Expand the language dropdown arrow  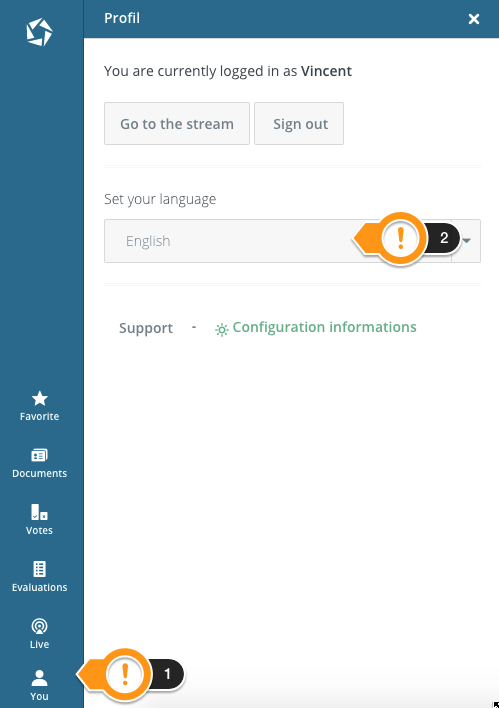pos(467,241)
